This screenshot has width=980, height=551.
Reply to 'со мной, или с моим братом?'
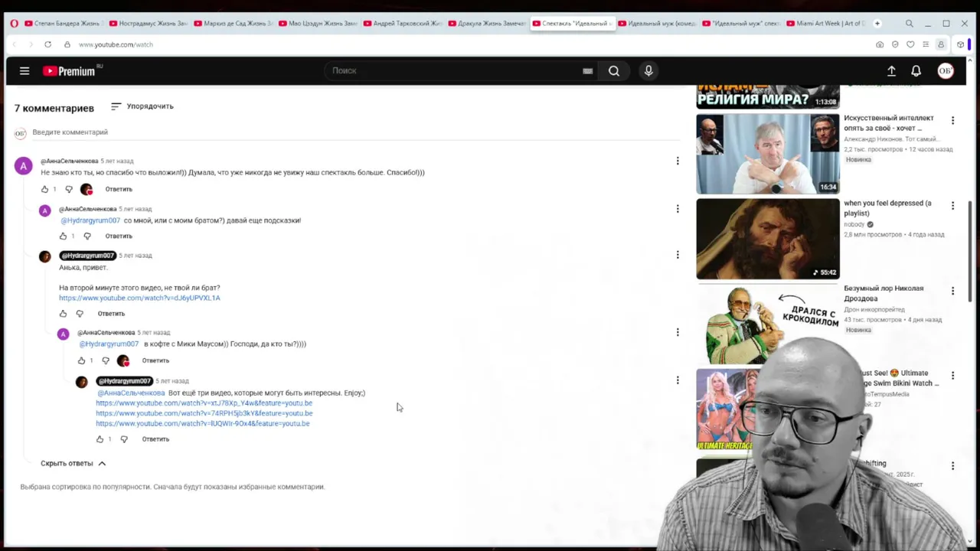(119, 236)
